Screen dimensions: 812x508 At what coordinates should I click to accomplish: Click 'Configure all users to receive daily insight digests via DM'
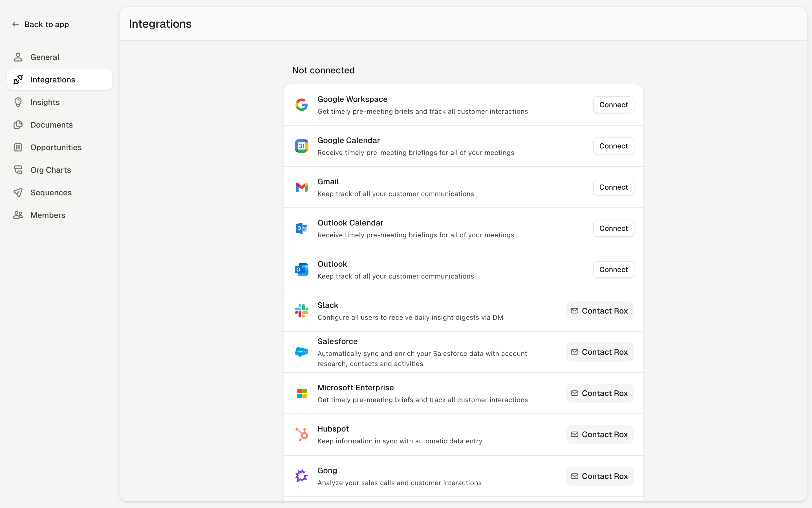410,317
